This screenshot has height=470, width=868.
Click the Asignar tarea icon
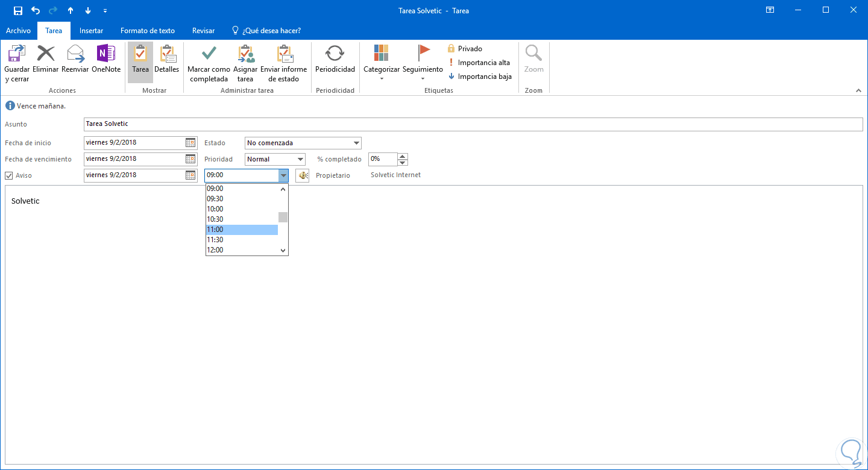click(x=245, y=54)
